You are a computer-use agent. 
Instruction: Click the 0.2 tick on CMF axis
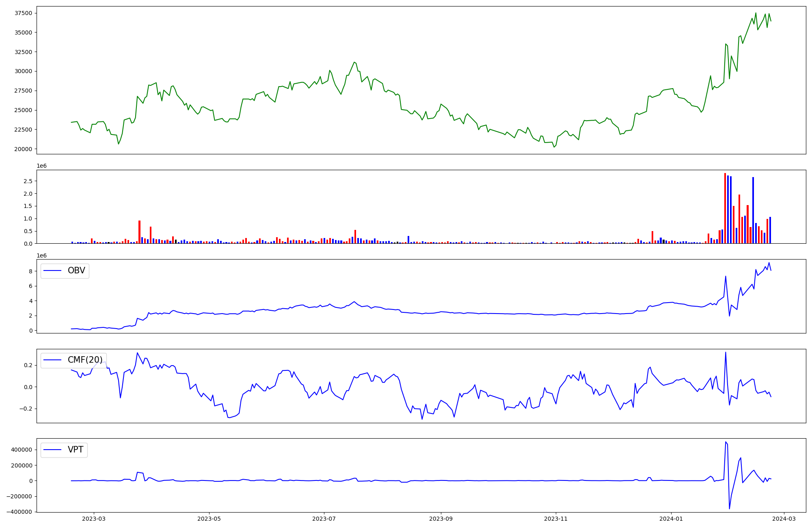pyautogui.click(x=28, y=366)
